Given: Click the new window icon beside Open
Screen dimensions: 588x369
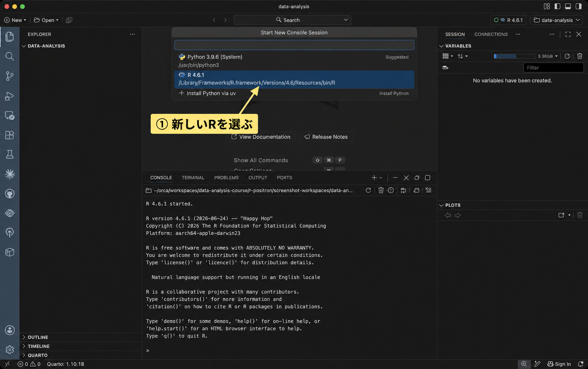Looking at the screenshot, I should tap(69, 20).
